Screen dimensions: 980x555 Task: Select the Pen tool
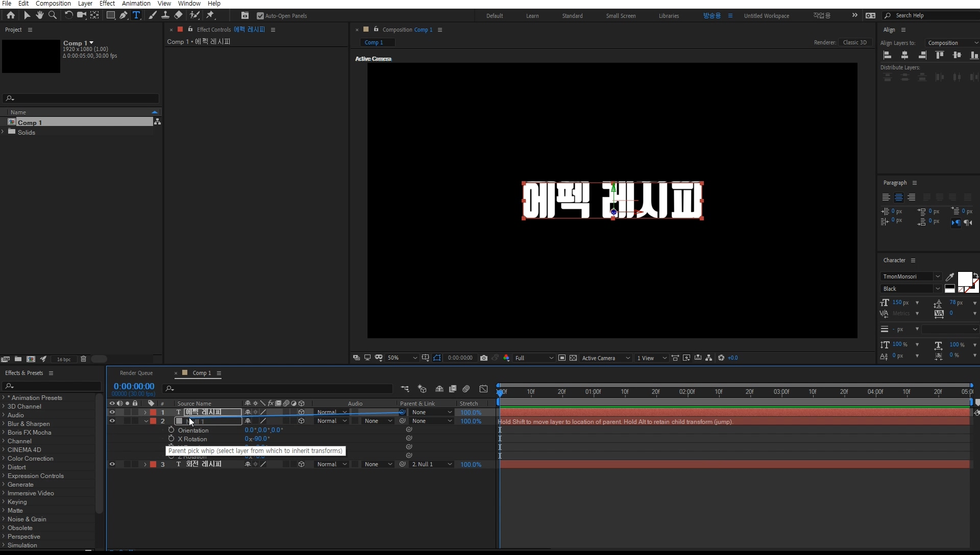pyautogui.click(x=124, y=15)
